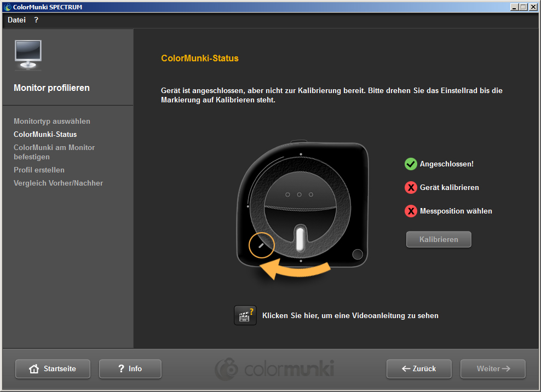The image size is (541, 392).
Task: Select Profil erstellen step
Action: coord(39,170)
